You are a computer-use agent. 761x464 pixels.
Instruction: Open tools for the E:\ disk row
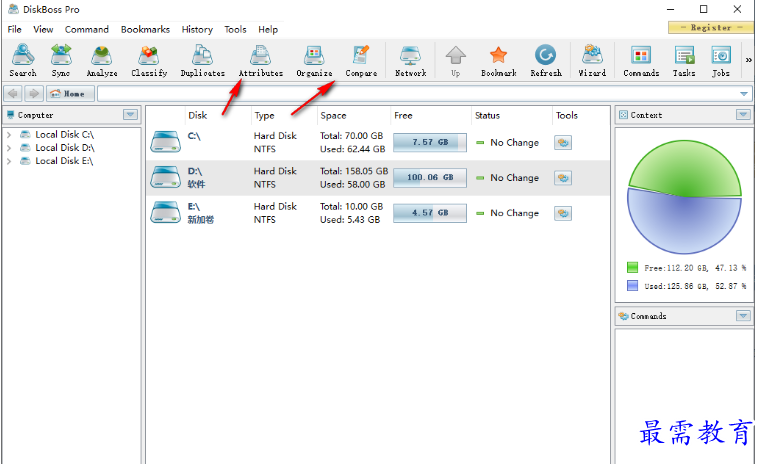(562, 214)
